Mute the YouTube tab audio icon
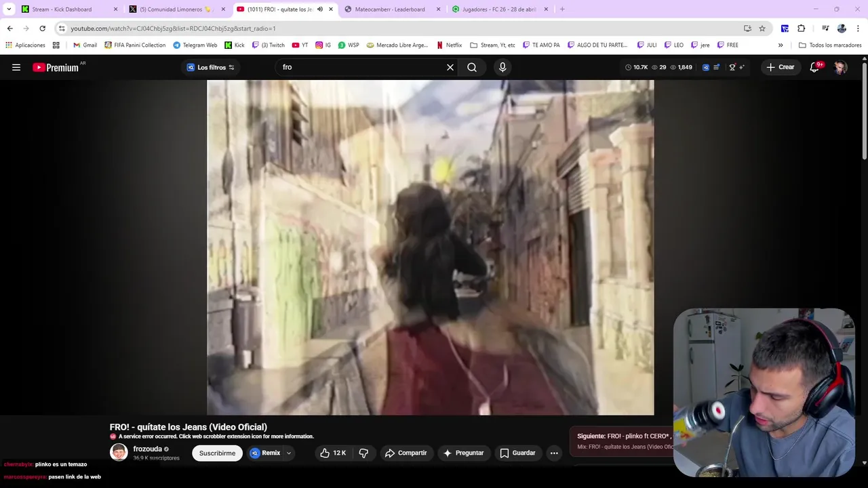868x488 pixels. click(320, 9)
